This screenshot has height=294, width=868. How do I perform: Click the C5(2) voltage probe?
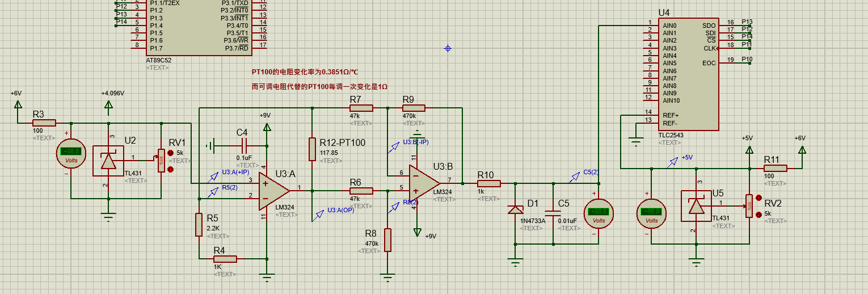point(575,177)
